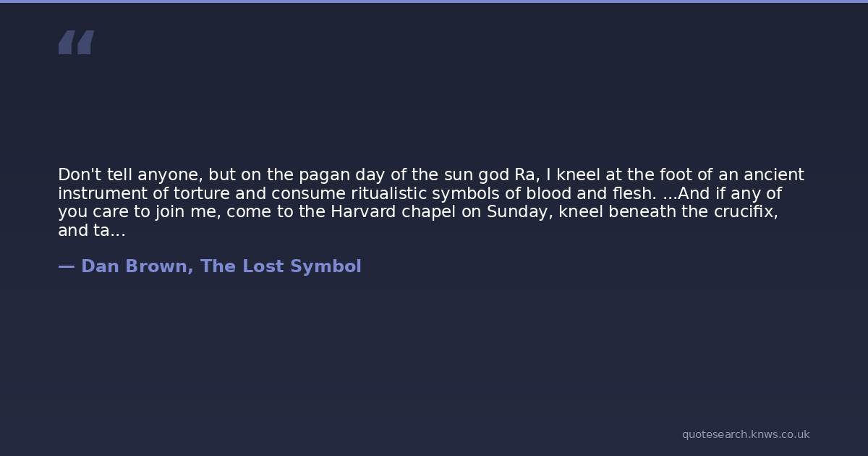Viewport: 868px width, 456px height.
Task: Click the author name Dan Brown
Action: [136, 266]
